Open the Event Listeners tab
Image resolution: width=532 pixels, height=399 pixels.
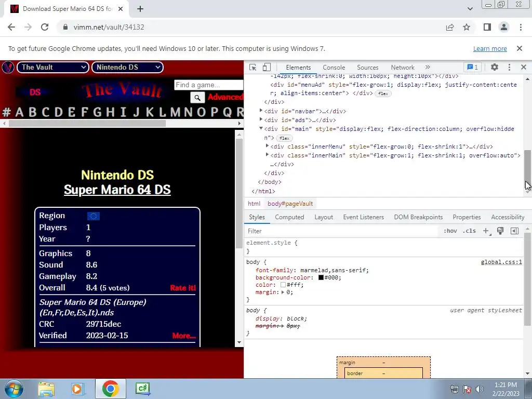pos(363,217)
